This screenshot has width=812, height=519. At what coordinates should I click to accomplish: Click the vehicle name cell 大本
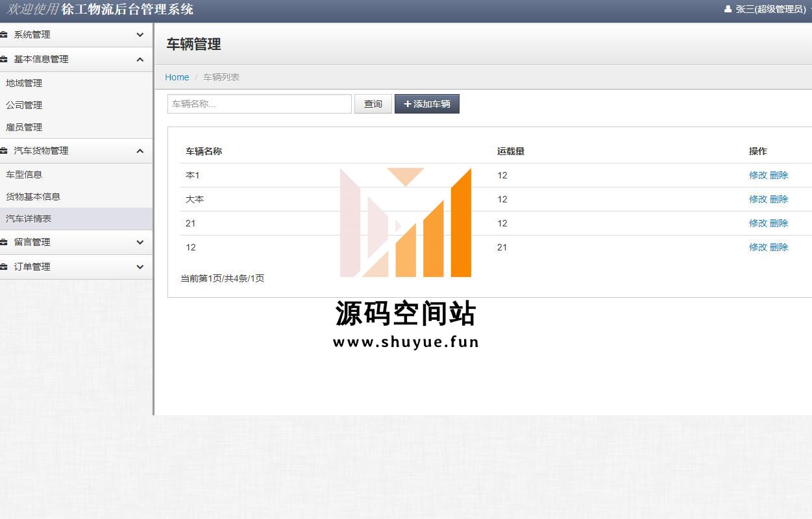pos(195,199)
